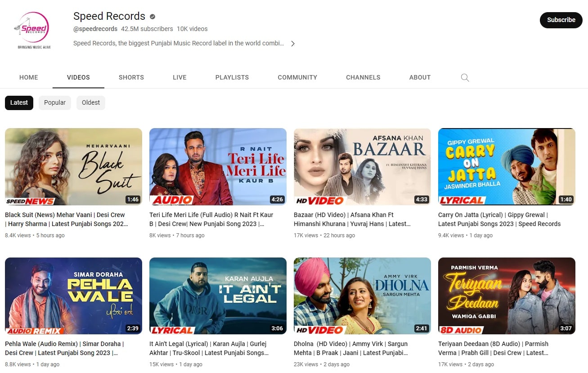588x373 pixels.
Task: Open It Ain't Legal thumbnail
Action: pyautogui.click(x=218, y=296)
